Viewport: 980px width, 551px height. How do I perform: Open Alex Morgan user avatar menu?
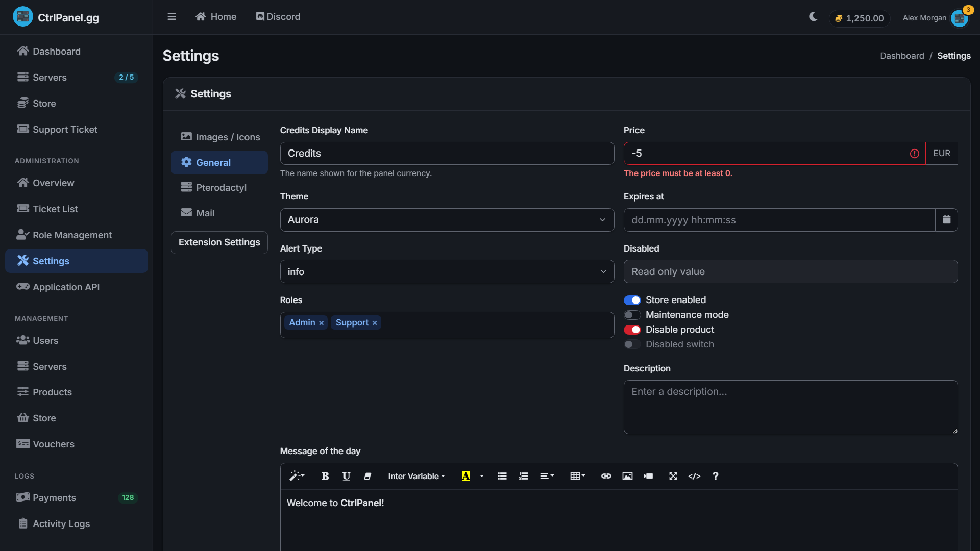tap(959, 18)
